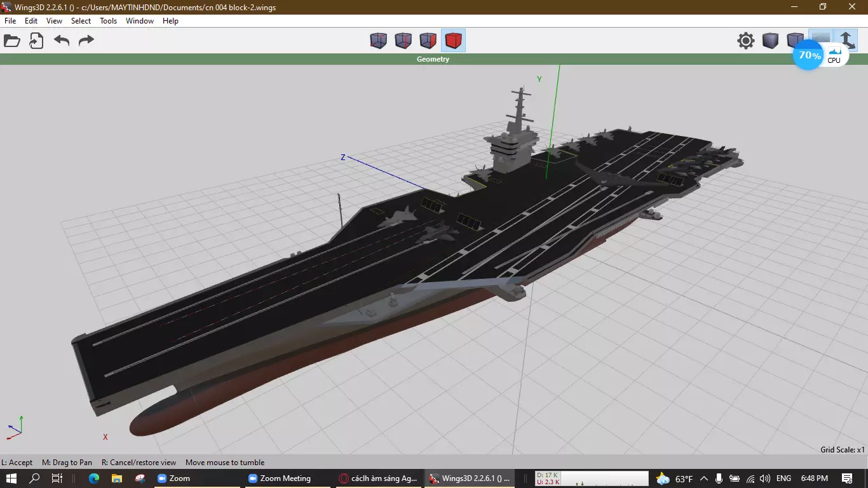Click the "M: Drag to Pan" hint text
868x488 pixels.
point(67,463)
